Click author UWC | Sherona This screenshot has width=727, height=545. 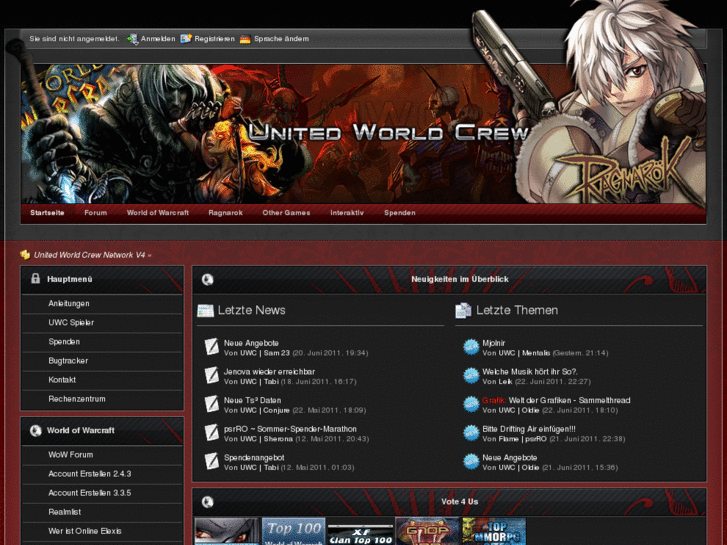pyautogui.click(x=267, y=439)
